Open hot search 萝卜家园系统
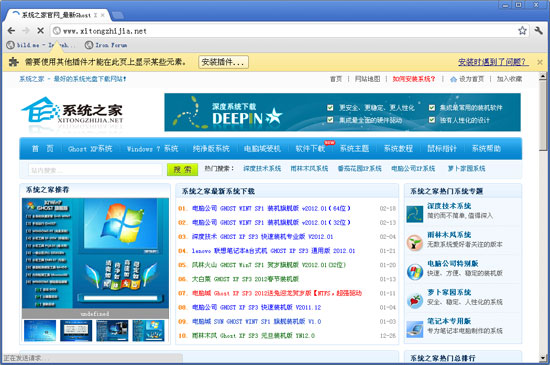 point(467,169)
